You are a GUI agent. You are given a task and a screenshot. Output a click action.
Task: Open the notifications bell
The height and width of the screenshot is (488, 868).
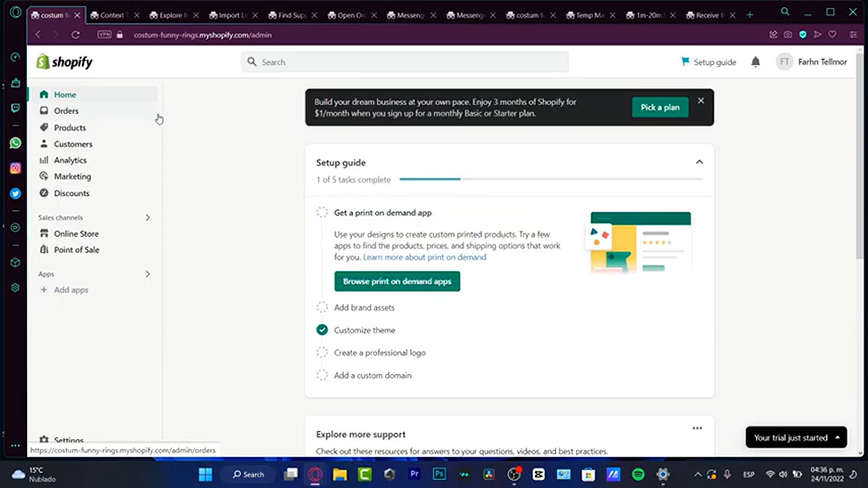point(755,62)
